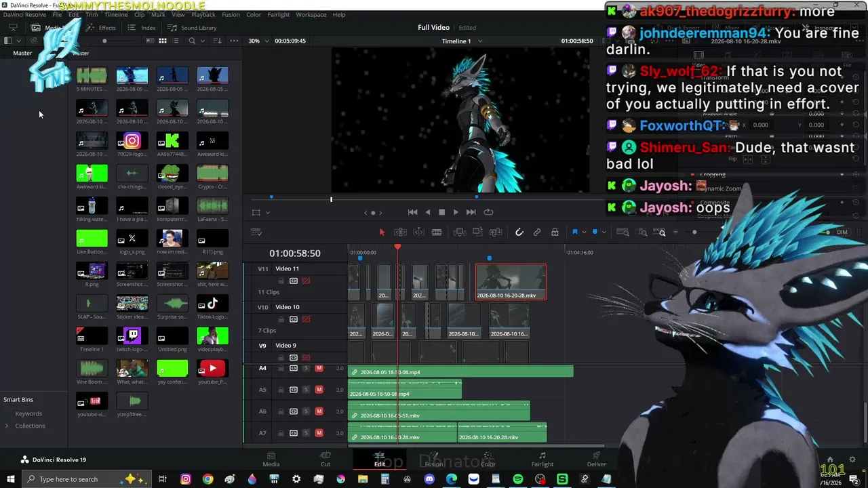The width and height of the screenshot is (868, 488).
Task: Open the flag color dropdown arrow
Action: 583,232
